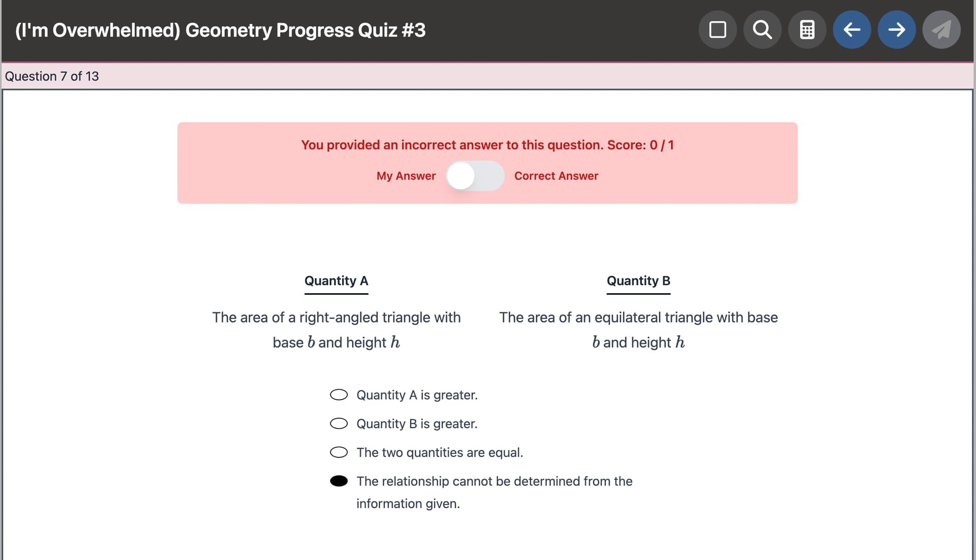Open the magnifier search tool

point(762,30)
